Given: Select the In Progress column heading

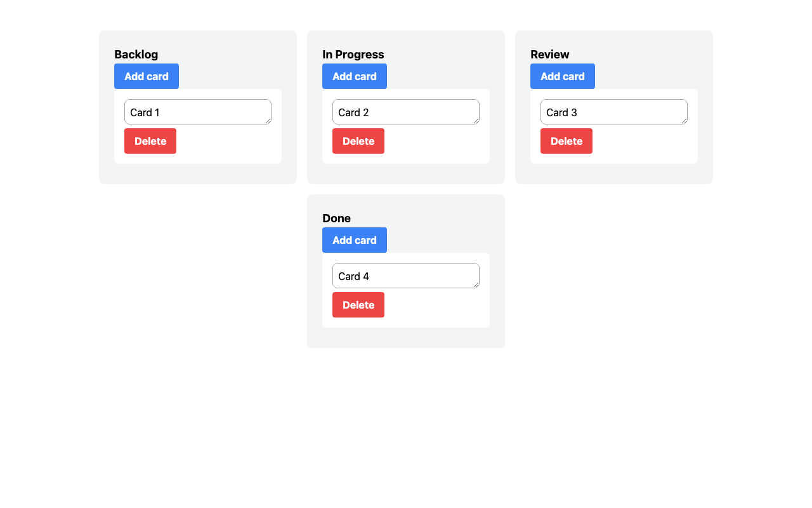Looking at the screenshot, I should tap(353, 55).
